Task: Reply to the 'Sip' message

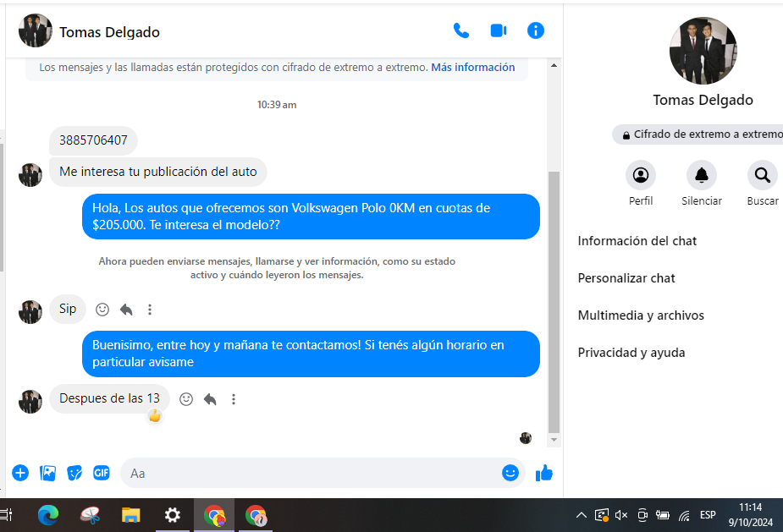Action: click(x=126, y=310)
